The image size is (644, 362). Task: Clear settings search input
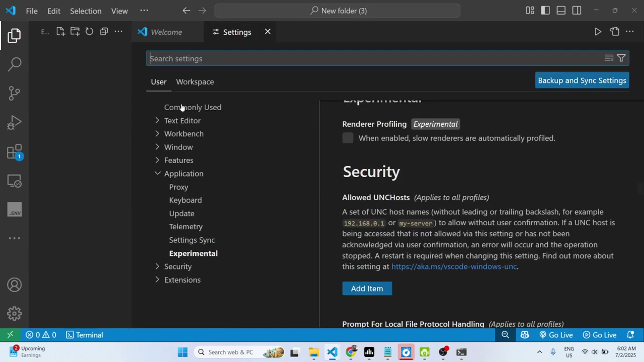tap(609, 58)
